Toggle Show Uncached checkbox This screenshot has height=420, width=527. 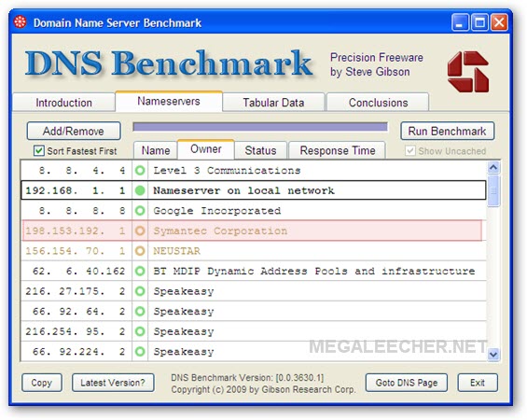(x=410, y=150)
